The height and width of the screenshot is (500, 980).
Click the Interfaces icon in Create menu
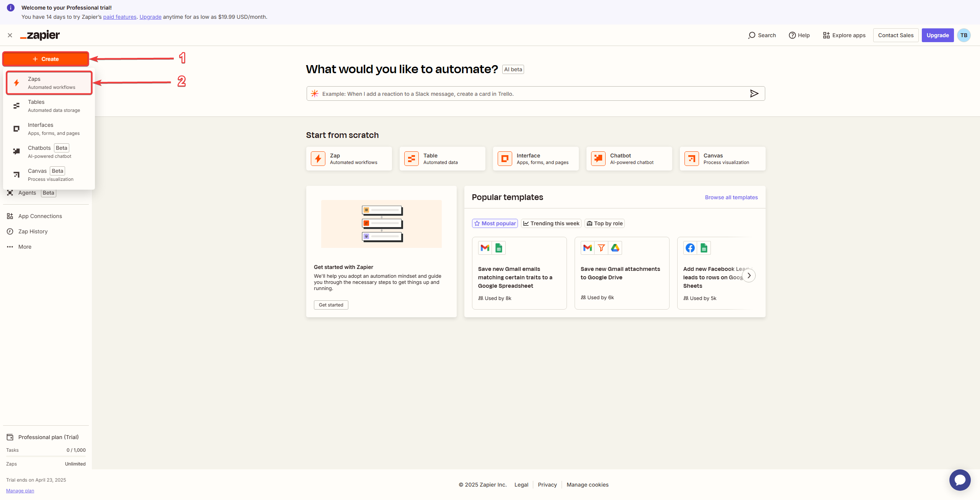16,129
